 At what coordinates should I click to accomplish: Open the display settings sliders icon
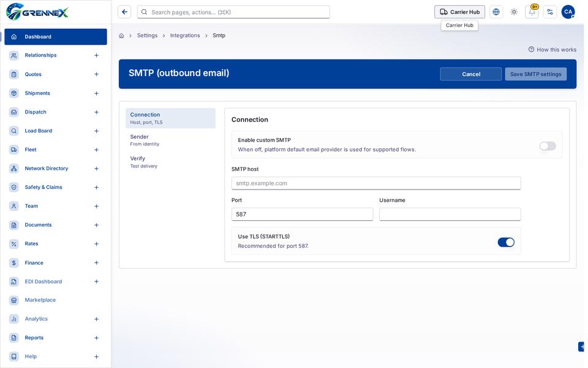[x=550, y=12]
